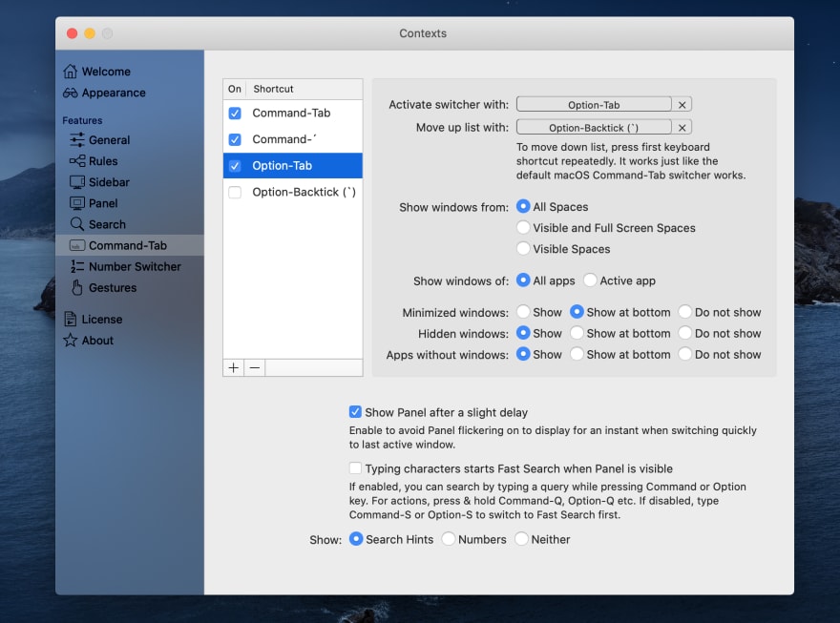Image resolution: width=840 pixels, height=623 pixels.
Task: Clear the Option-Tab activate shortcut
Action: click(682, 105)
